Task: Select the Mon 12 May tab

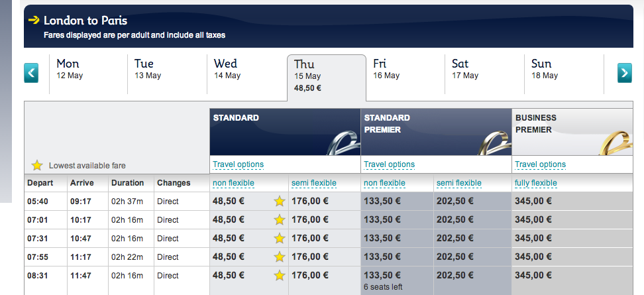Action: point(88,74)
